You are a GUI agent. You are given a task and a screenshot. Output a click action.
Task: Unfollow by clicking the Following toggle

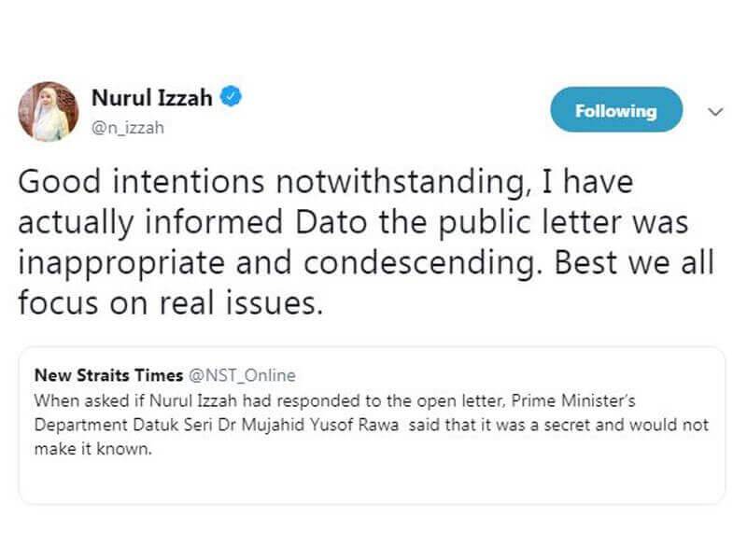pyautogui.click(x=615, y=109)
